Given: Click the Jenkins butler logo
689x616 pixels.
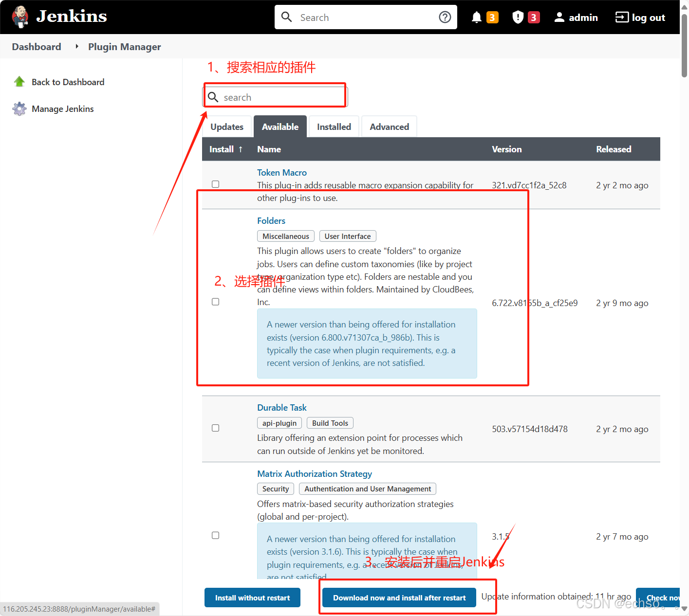Looking at the screenshot, I should [20, 17].
